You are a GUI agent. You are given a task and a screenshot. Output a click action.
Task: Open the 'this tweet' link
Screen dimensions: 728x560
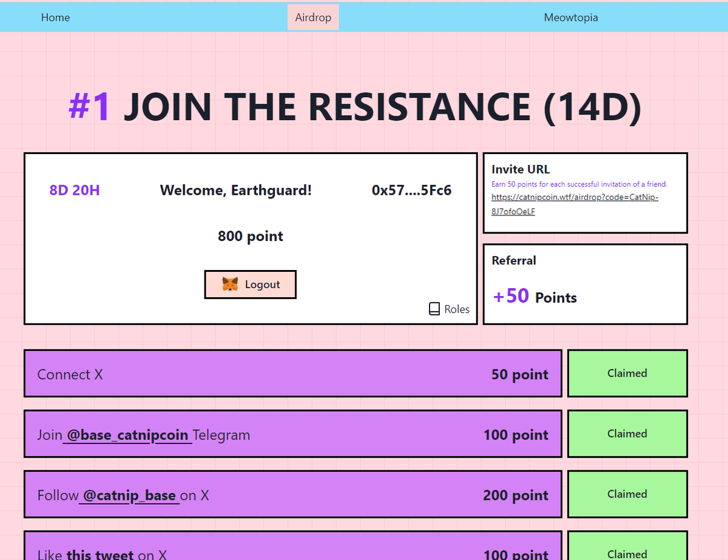coord(100,554)
